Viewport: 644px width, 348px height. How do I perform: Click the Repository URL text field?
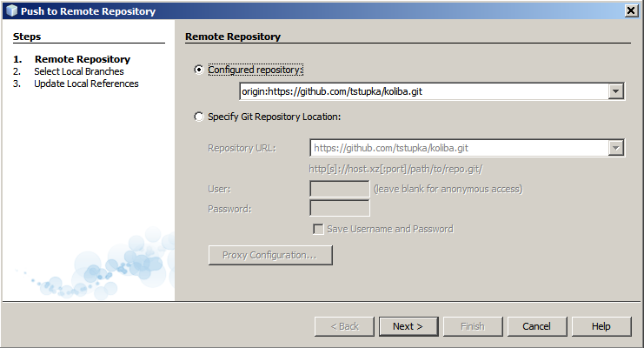[459, 148]
